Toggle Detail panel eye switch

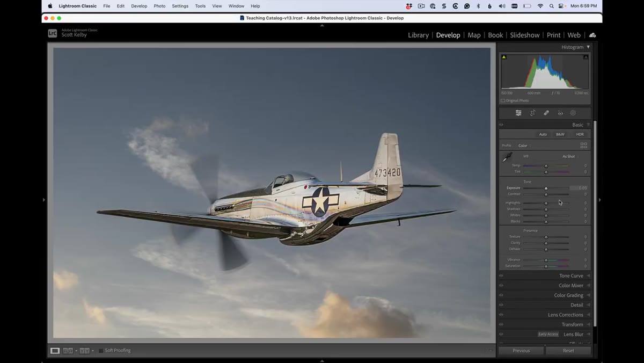point(501,305)
